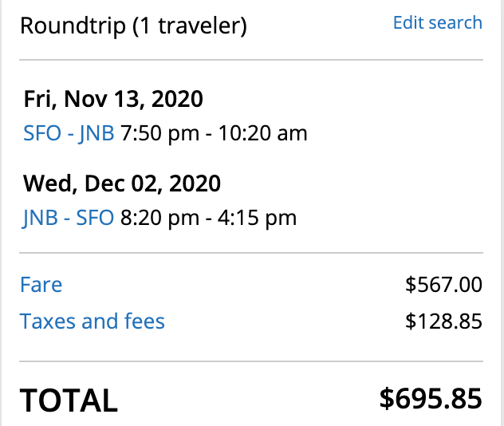Screen dimensions: 504x426
Task: Open the JNB - SFO return flight link
Action: (69, 217)
